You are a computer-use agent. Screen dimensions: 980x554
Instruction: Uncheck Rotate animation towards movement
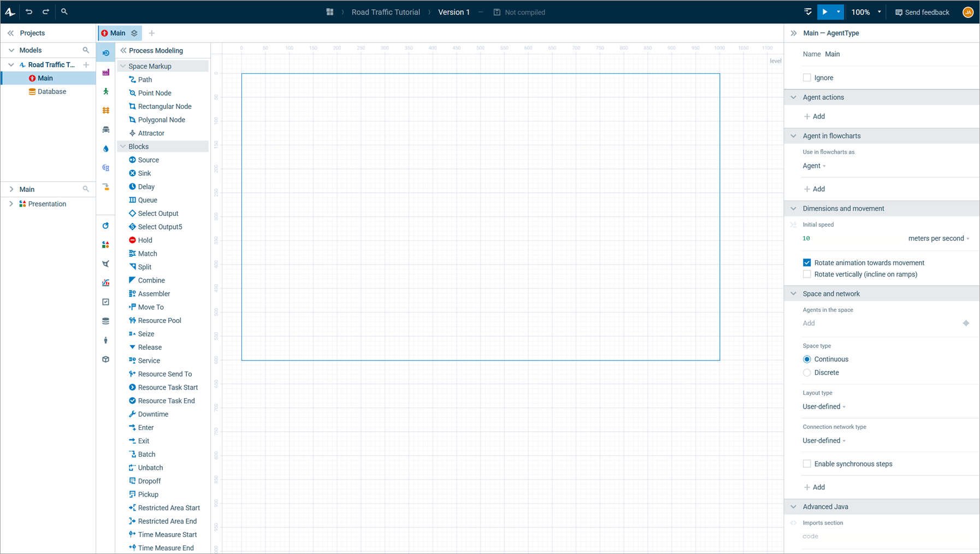807,263
